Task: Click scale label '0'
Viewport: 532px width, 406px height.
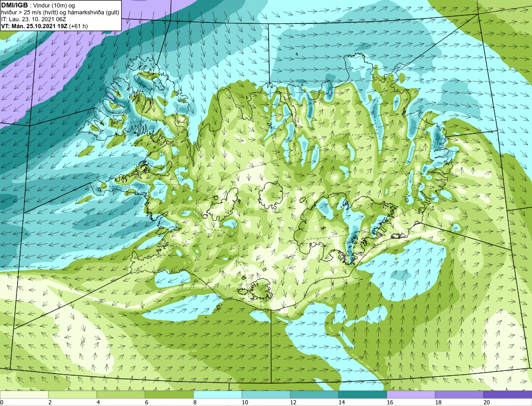Action: (x=2, y=402)
